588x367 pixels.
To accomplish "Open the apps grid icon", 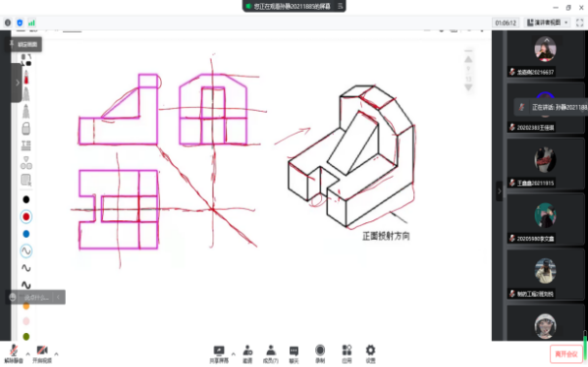I will click(x=346, y=354).
